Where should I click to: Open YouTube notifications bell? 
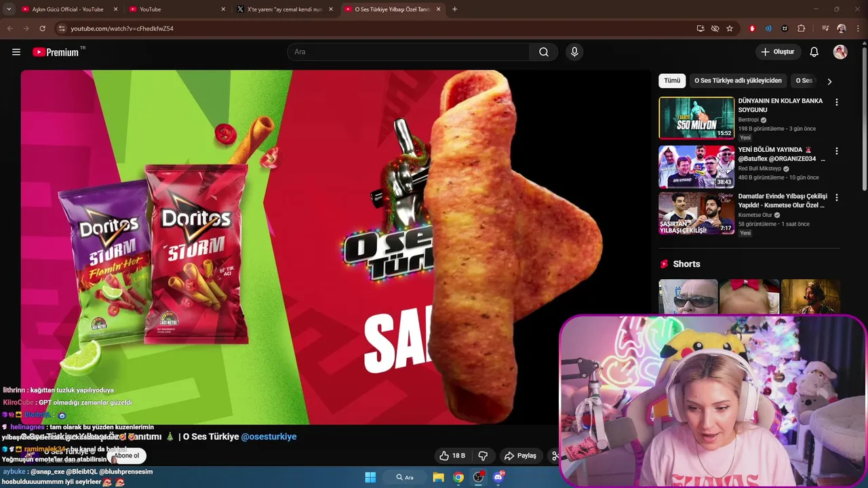[814, 52]
